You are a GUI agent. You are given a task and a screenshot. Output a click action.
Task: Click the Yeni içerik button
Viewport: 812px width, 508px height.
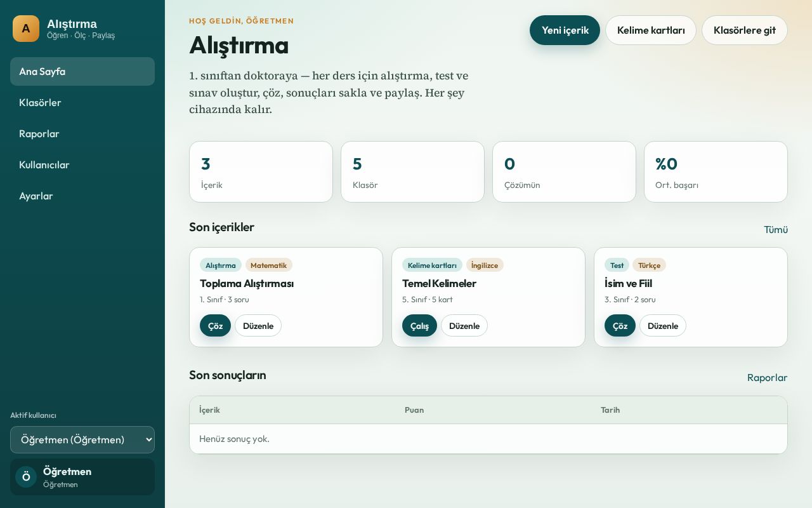pos(565,30)
